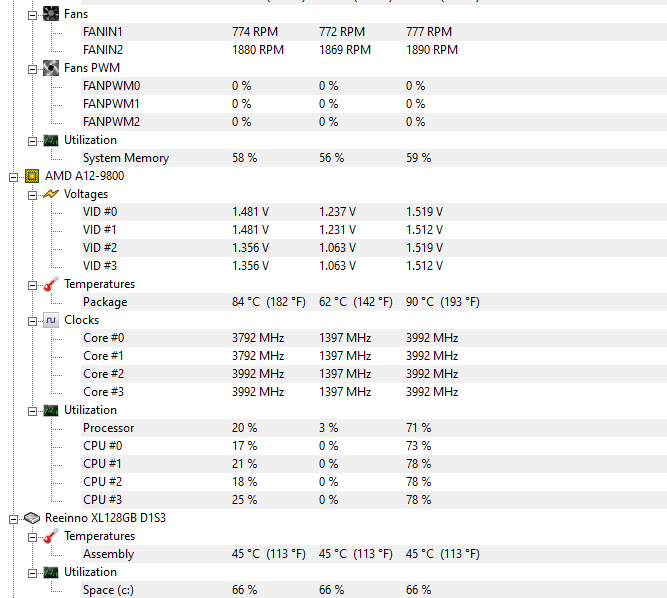Select the Core #2 clock row

[x=374, y=374]
